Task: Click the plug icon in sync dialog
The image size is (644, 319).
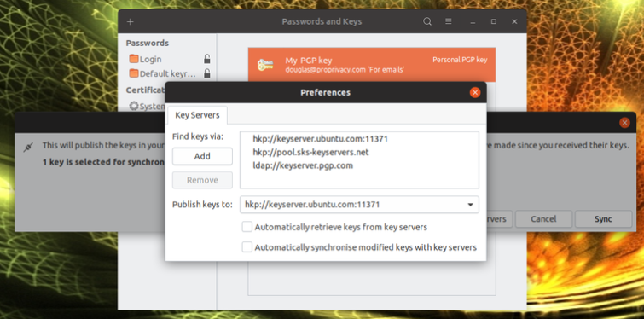Action: (28, 147)
